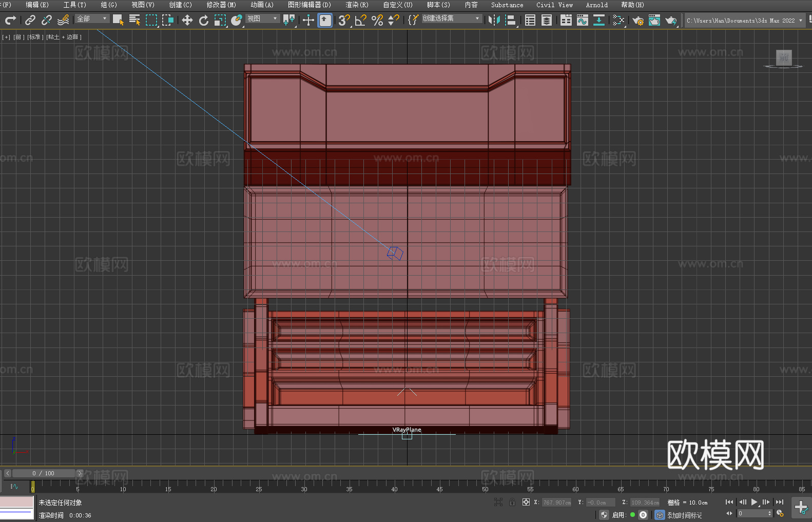Open the 编辑(E) menu
The height and width of the screenshot is (522, 812).
[37, 5]
